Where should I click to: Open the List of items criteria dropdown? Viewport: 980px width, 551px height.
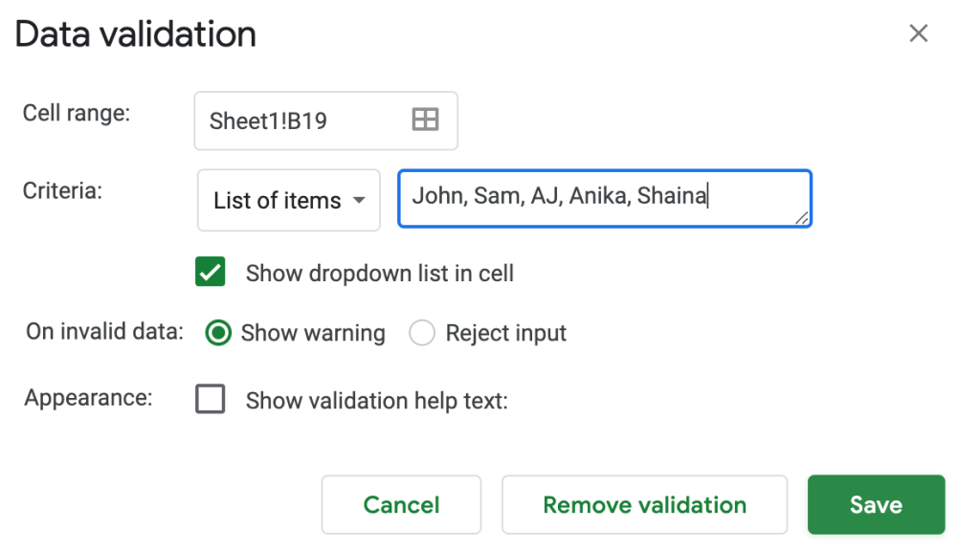click(x=289, y=201)
